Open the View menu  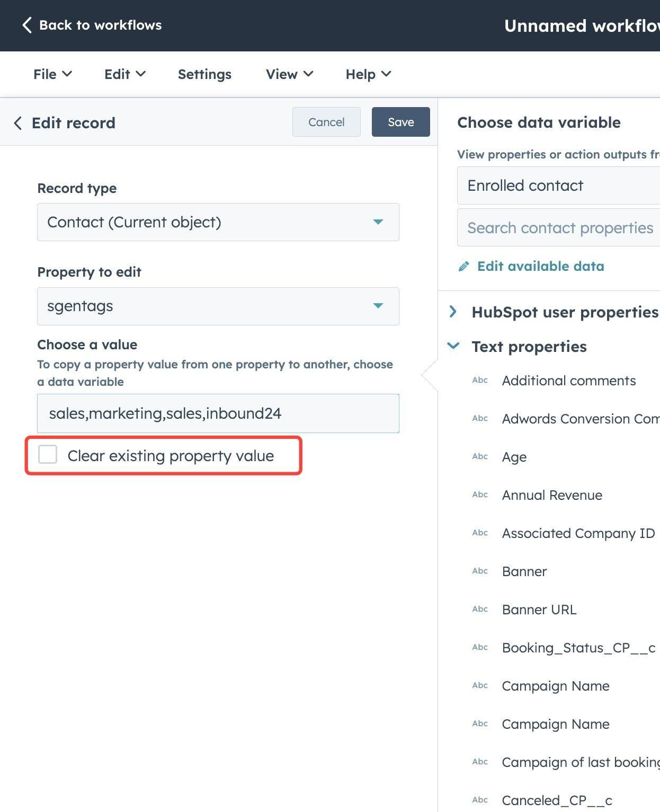(289, 74)
